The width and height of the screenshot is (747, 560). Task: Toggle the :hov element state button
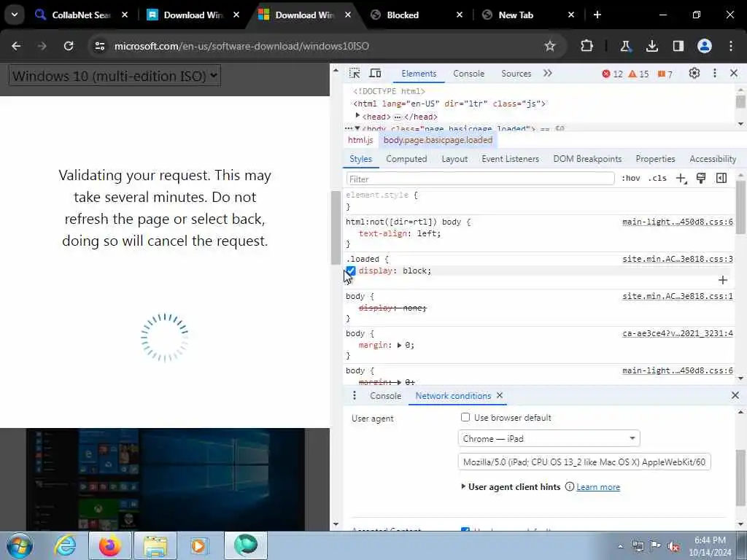tap(630, 179)
